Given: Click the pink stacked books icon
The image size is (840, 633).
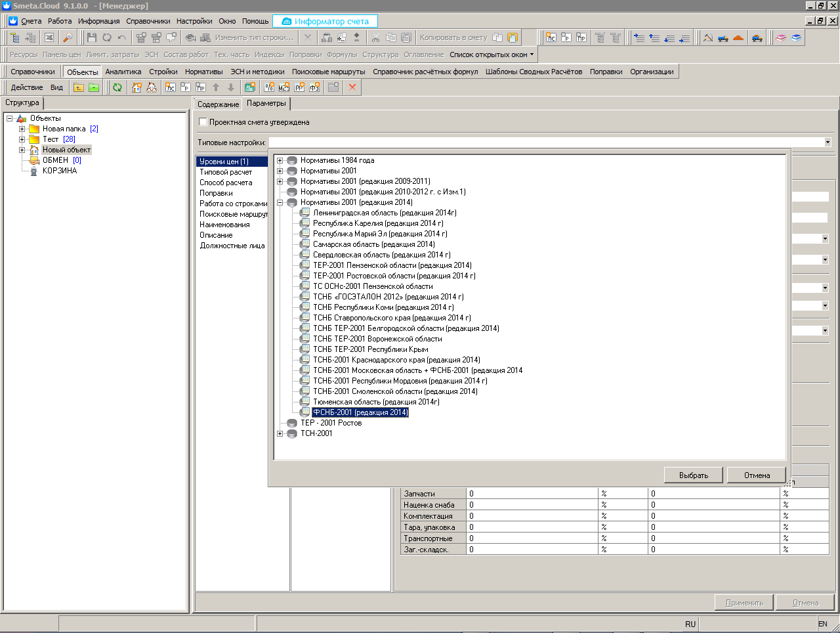Looking at the screenshot, I should click(781, 37).
